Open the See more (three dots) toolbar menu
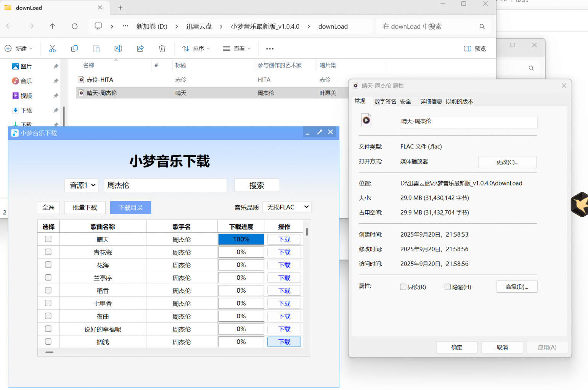The width and height of the screenshot is (588, 390). click(270, 49)
